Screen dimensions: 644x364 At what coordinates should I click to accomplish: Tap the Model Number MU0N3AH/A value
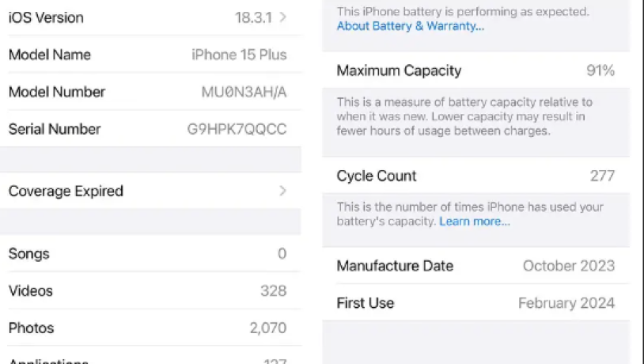[244, 92]
